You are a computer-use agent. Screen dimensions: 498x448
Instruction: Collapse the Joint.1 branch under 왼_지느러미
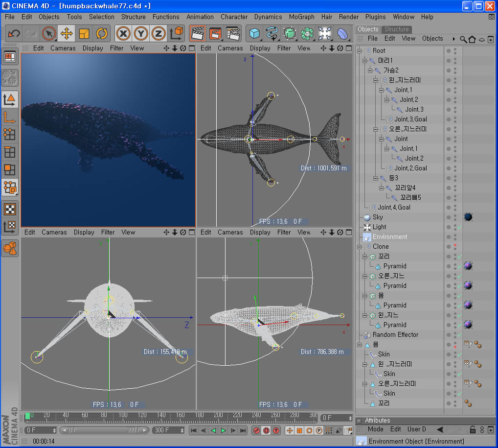click(x=381, y=90)
